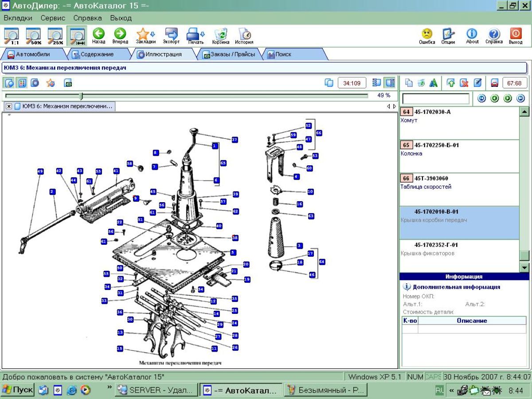
Task: Open История history icon
Action: (244, 35)
